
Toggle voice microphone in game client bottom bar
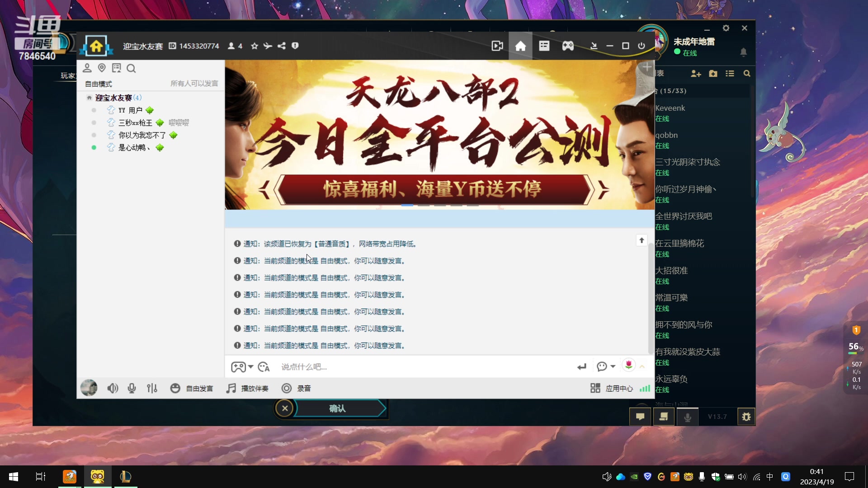[x=687, y=417]
